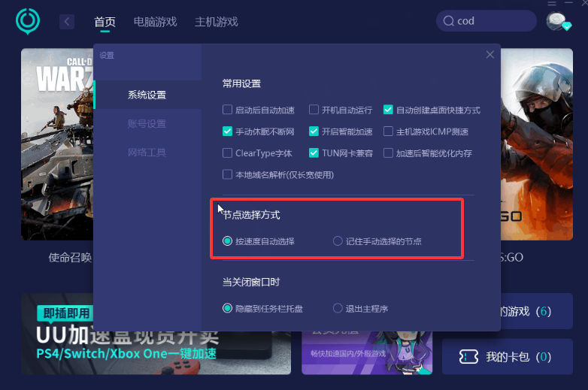Click inside the cod search field
This screenshot has height=390, width=588.
point(486,21)
